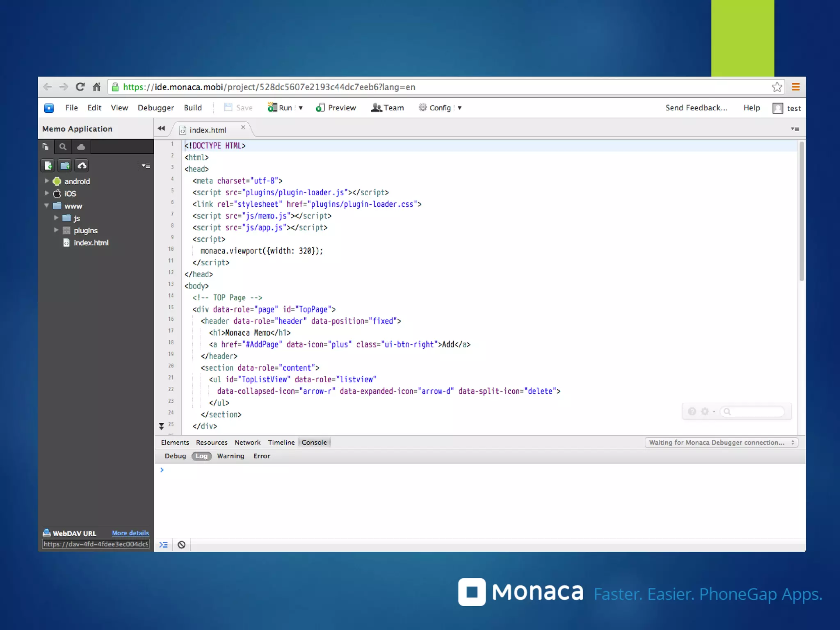The height and width of the screenshot is (630, 840).
Task: Open the search tab in project panel
Action: (63, 147)
